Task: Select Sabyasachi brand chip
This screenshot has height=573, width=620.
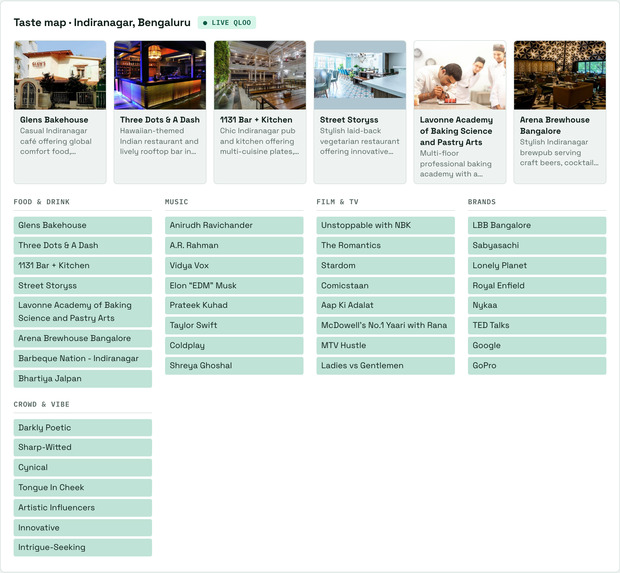Action: 537,246
